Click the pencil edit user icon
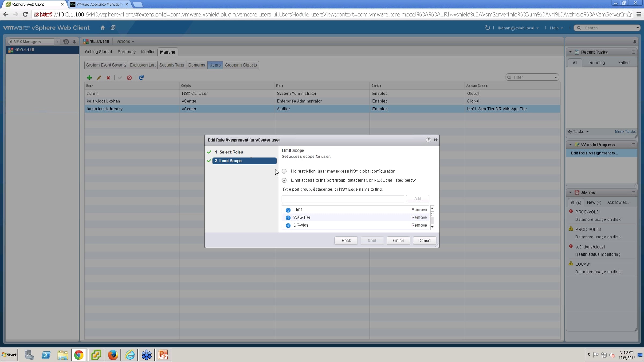 coord(99,77)
